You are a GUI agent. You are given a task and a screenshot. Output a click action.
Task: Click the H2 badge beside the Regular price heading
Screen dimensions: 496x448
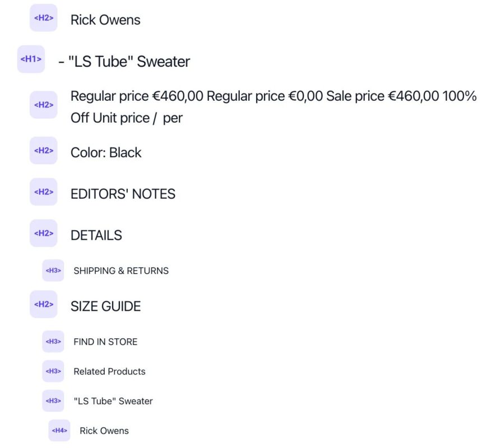pyautogui.click(x=44, y=105)
